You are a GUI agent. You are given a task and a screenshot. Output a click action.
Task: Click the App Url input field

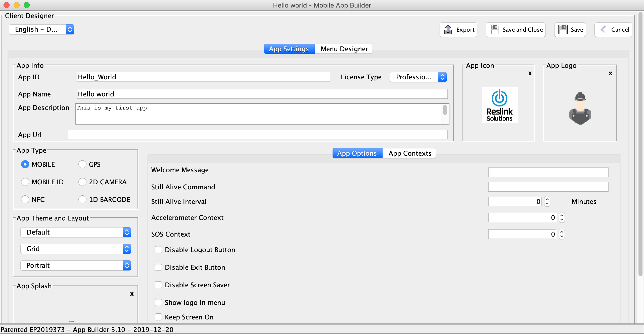pos(258,135)
